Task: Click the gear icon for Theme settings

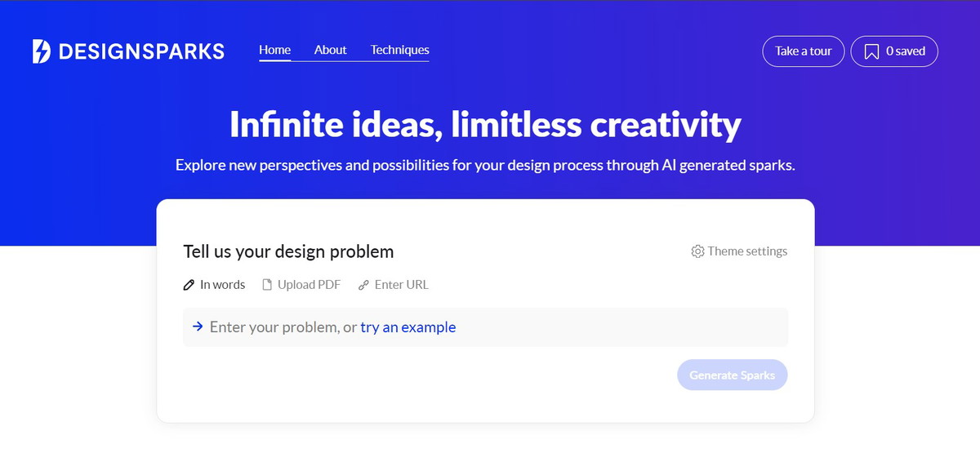Action: pyautogui.click(x=697, y=251)
